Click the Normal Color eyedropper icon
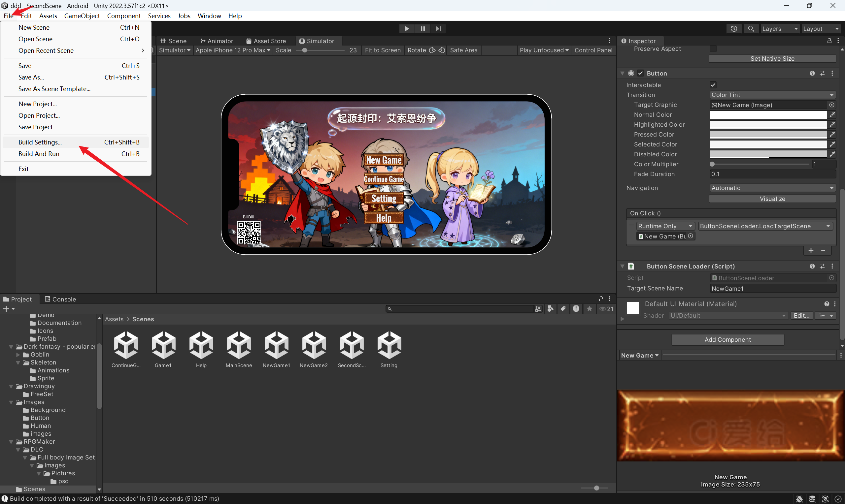Viewport: 845px width, 504px height. point(832,115)
